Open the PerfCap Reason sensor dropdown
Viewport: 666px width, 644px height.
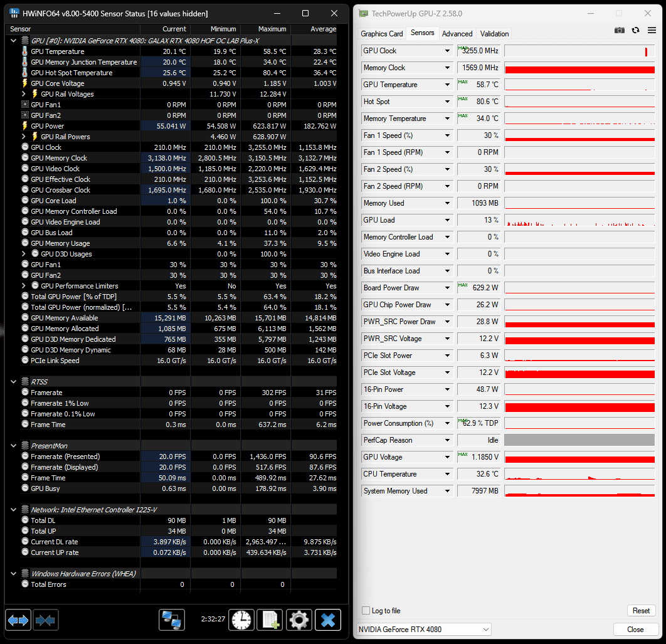(447, 440)
